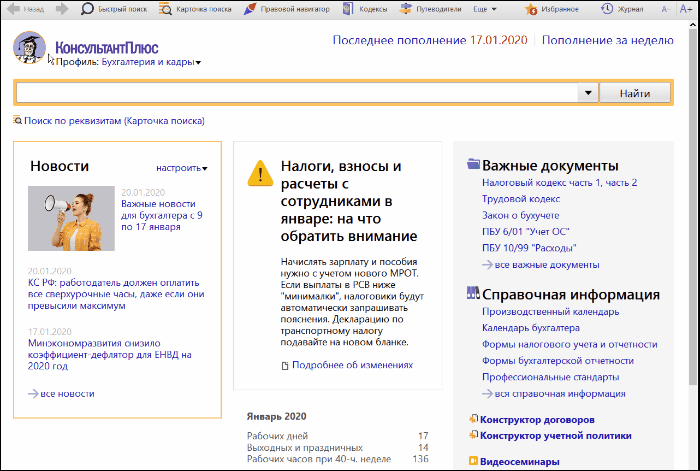Increase font size with A+ button

point(686,9)
